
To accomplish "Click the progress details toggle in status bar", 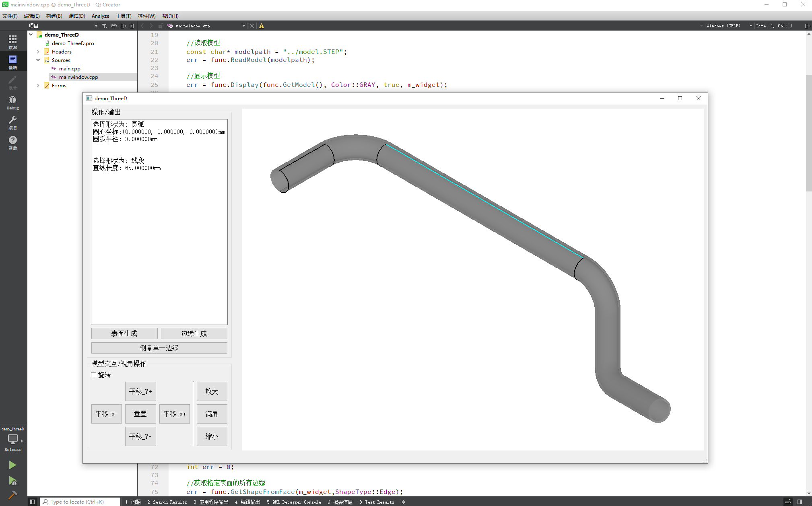I will click(x=788, y=502).
